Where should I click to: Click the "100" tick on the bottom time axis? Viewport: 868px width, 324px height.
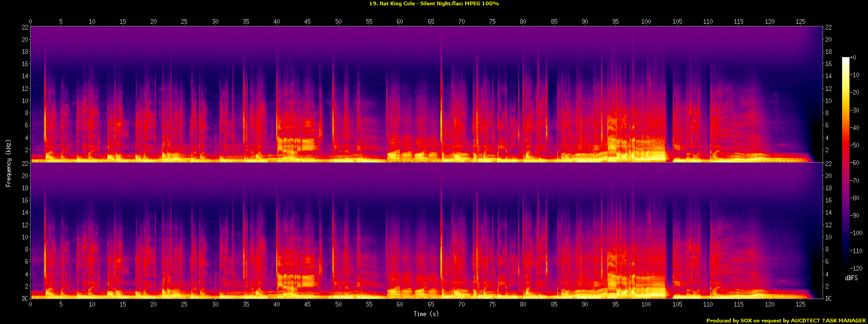tap(646, 304)
